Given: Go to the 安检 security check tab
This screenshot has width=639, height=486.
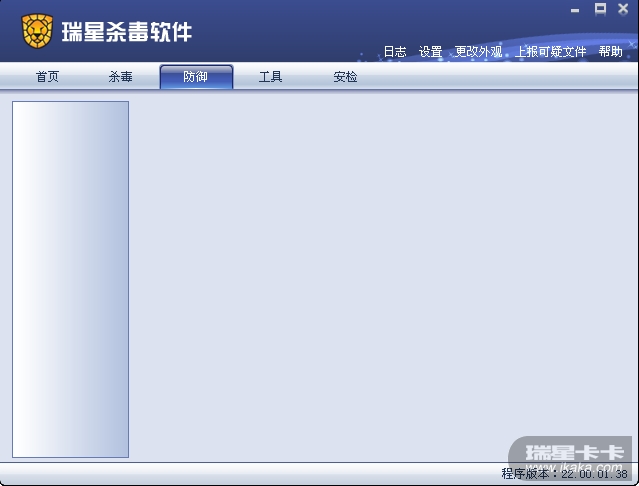Looking at the screenshot, I should (x=345, y=77).
